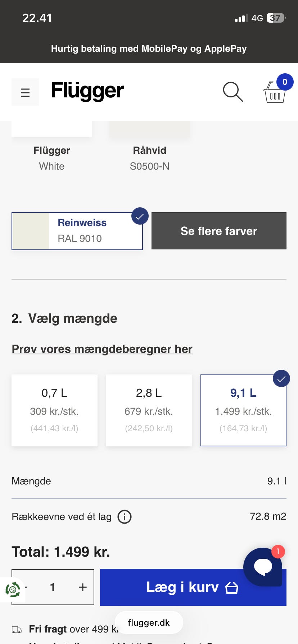298x644 pixels.
Task: Tap the flugger.dk address pill
Action: point(149,622)
